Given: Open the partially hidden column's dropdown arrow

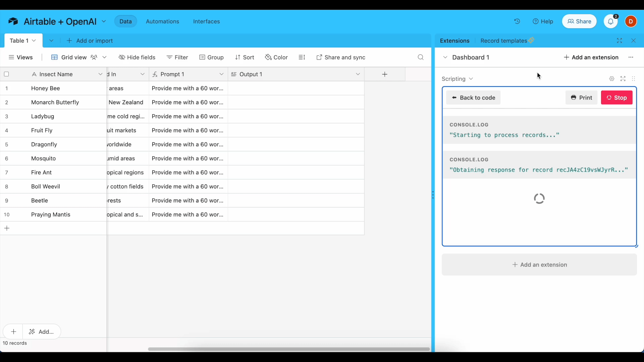Looking at the screenshot, I should (x=143, y=74).
